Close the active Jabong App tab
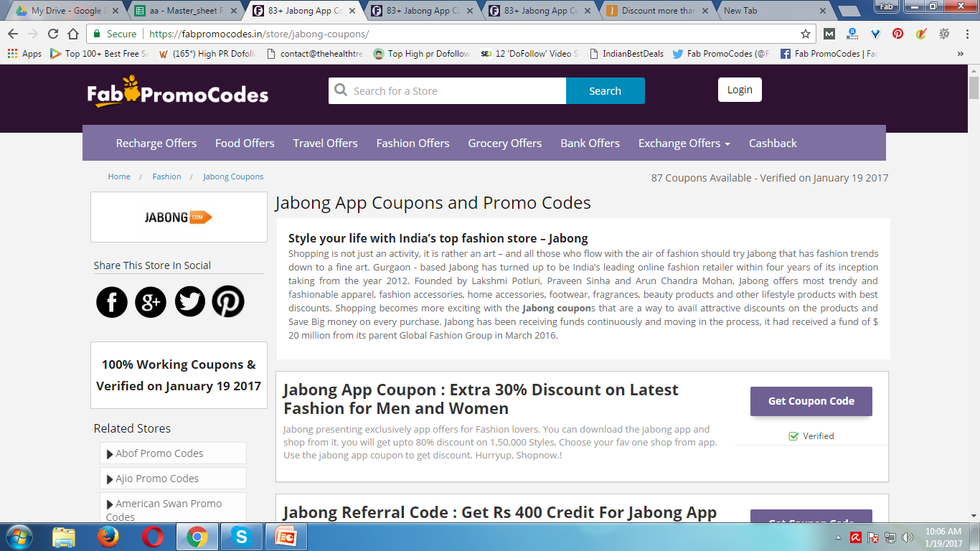Image resolution: width=980 pixels, height=551 pixels. click(352, 11)
